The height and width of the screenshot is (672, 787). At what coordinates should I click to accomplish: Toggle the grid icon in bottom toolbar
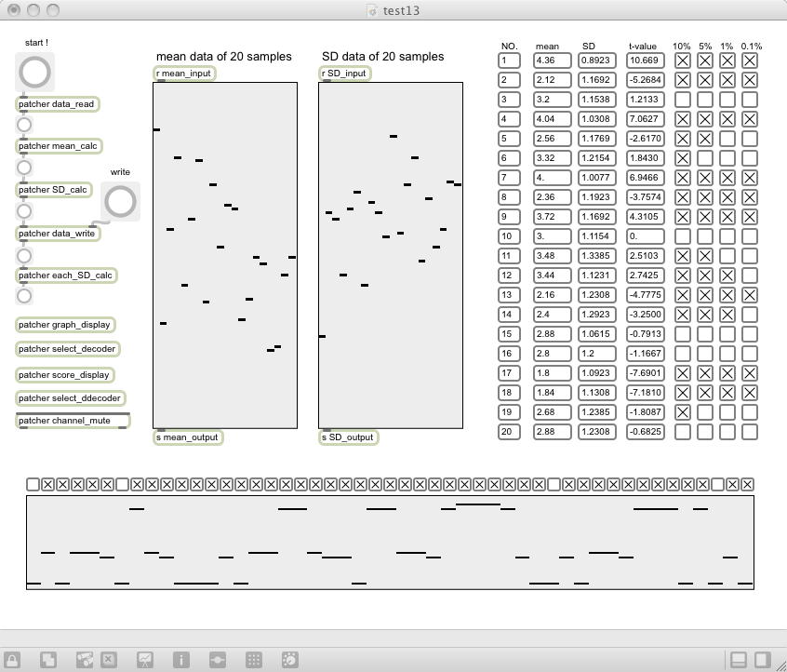pyautogui.click(x=253, y=660)
